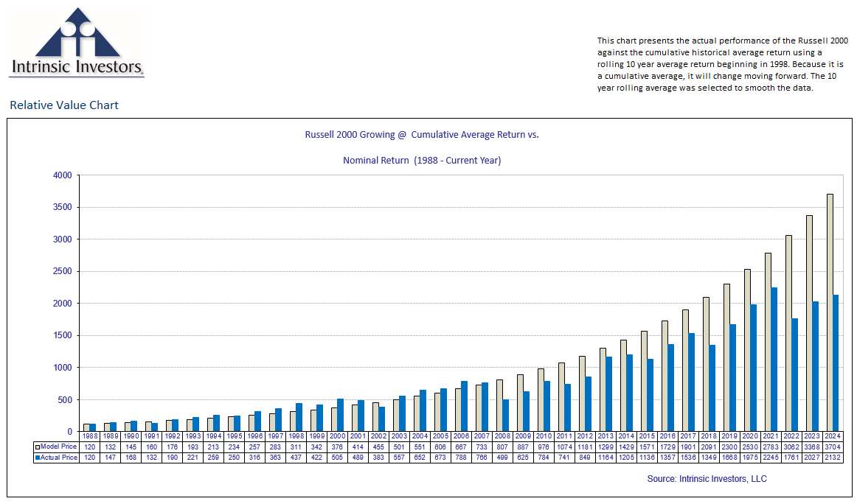This screenshot has height=504, width=857.
Task: Click the 1000 y-axis label
Action: (x=62, y=368)
